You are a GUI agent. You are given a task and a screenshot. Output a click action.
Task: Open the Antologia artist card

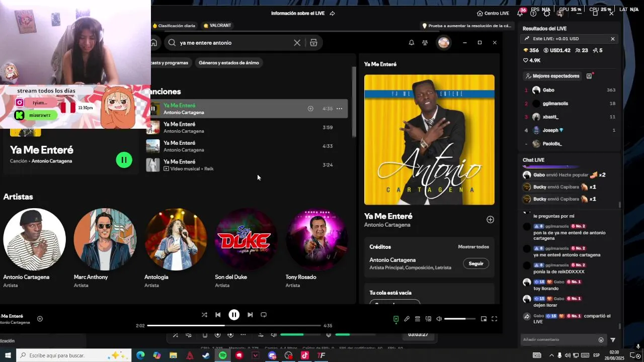[176, 249]
